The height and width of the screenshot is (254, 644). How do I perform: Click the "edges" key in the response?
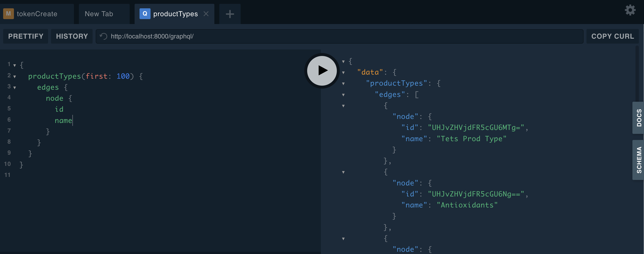pyautogui.click(x=390, y=94)
